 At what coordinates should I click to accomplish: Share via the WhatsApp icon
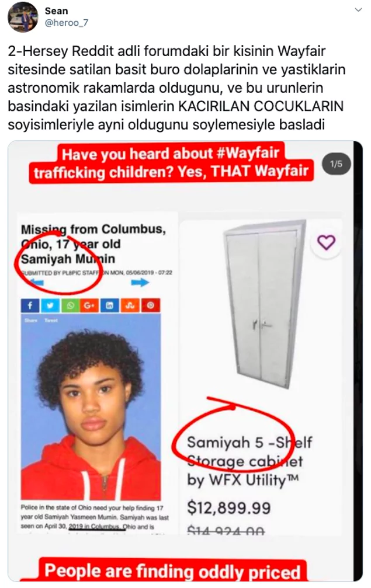point(70,305)
